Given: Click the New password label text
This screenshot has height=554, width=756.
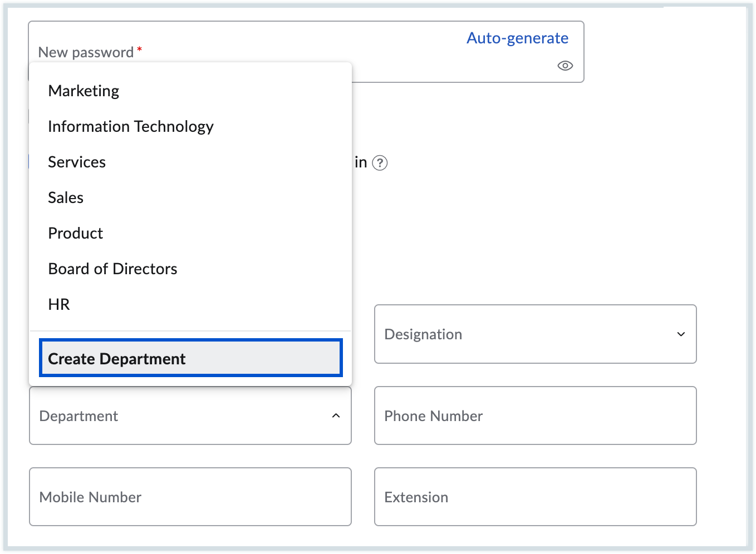Looking at the screenshot, I should tap(86, 52).
